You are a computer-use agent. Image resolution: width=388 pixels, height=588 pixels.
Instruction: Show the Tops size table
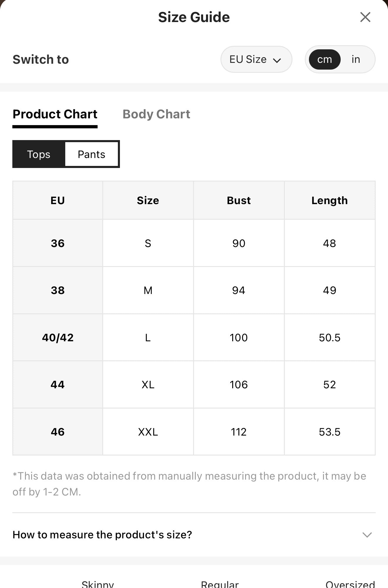click(x=39, y=154)
